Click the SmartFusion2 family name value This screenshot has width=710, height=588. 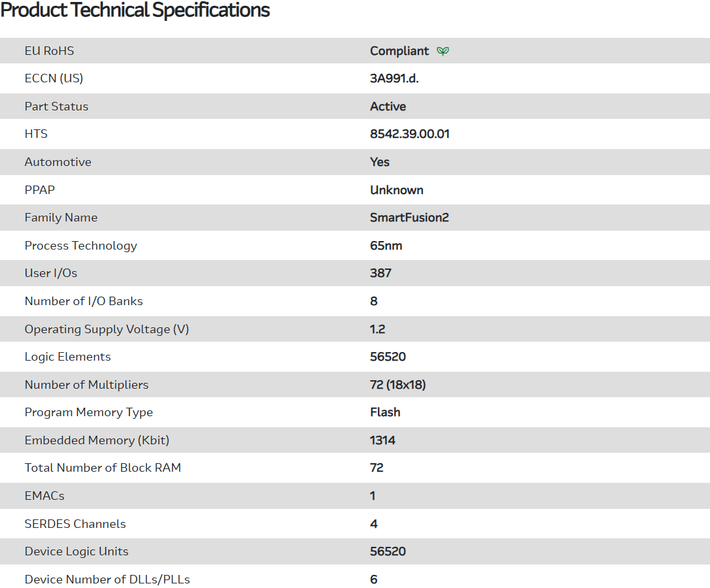click(409, 218)
